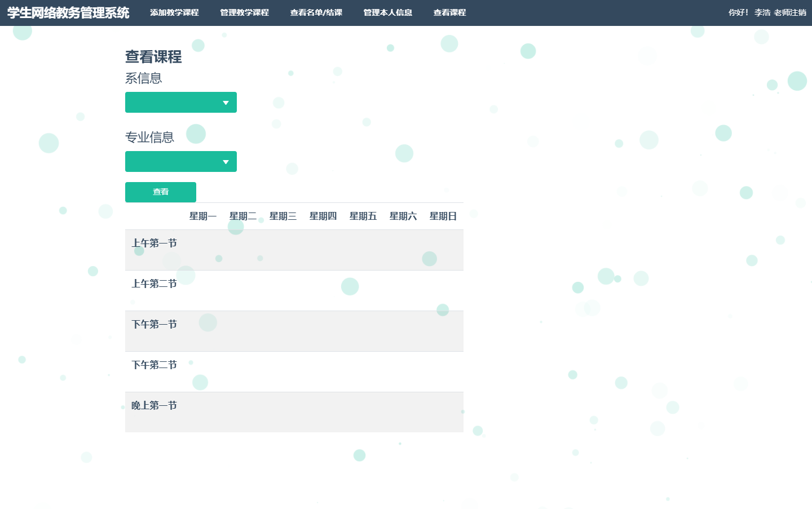
Task: Click the 下午第二节 row label
Action: tap(155, 365)
